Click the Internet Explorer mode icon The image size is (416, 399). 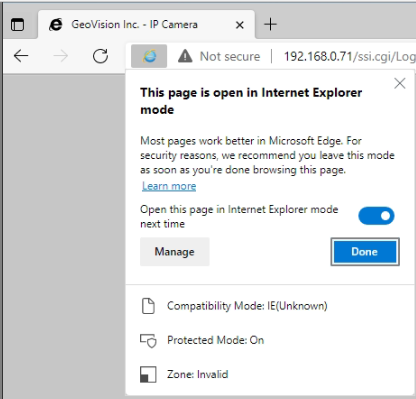(x=149, y=56)
